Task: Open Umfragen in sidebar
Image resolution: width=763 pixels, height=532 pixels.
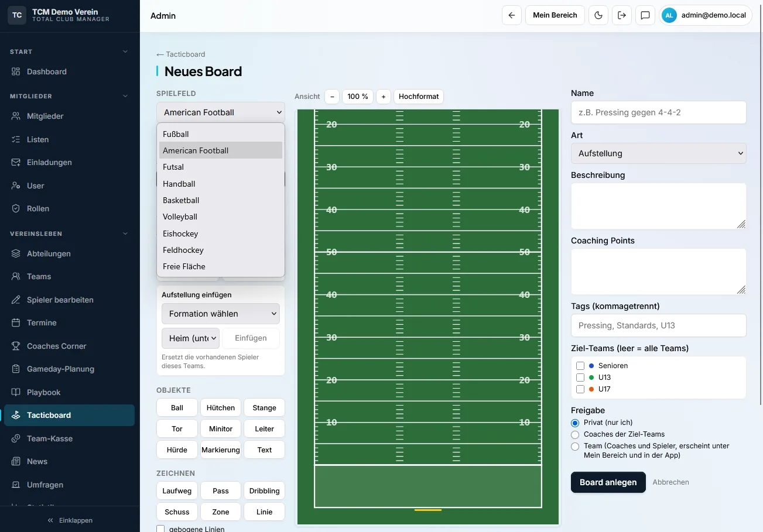Action: pos(70,485)
